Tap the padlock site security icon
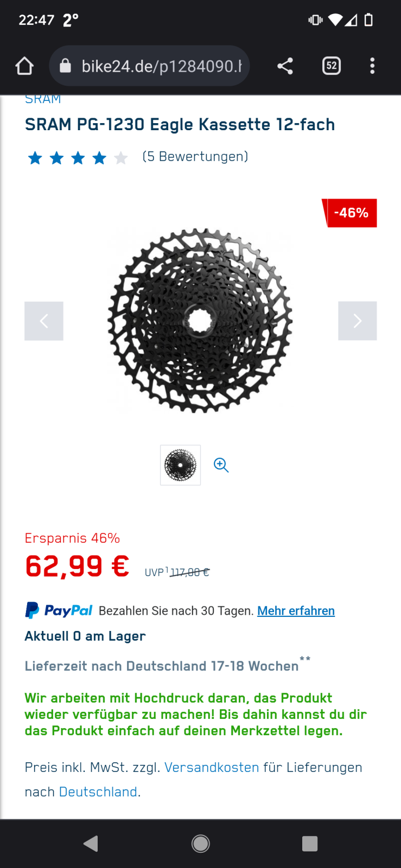The image size is (401, 868). tap(65, 66)
